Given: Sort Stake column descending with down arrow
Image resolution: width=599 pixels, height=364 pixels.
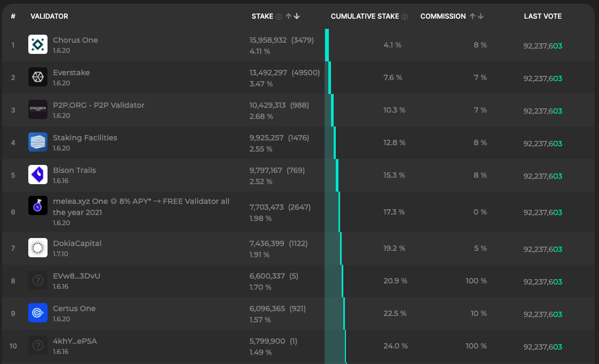Looking at the screenshot, I should pos(297,16).
